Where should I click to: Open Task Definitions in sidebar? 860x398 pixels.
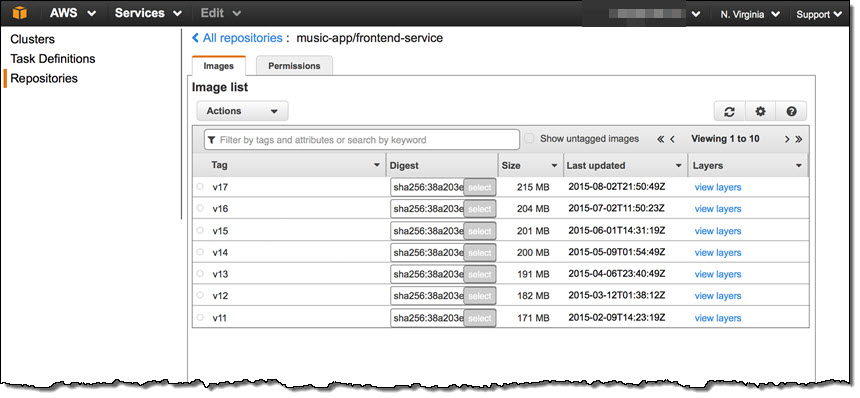click(53, 59)
